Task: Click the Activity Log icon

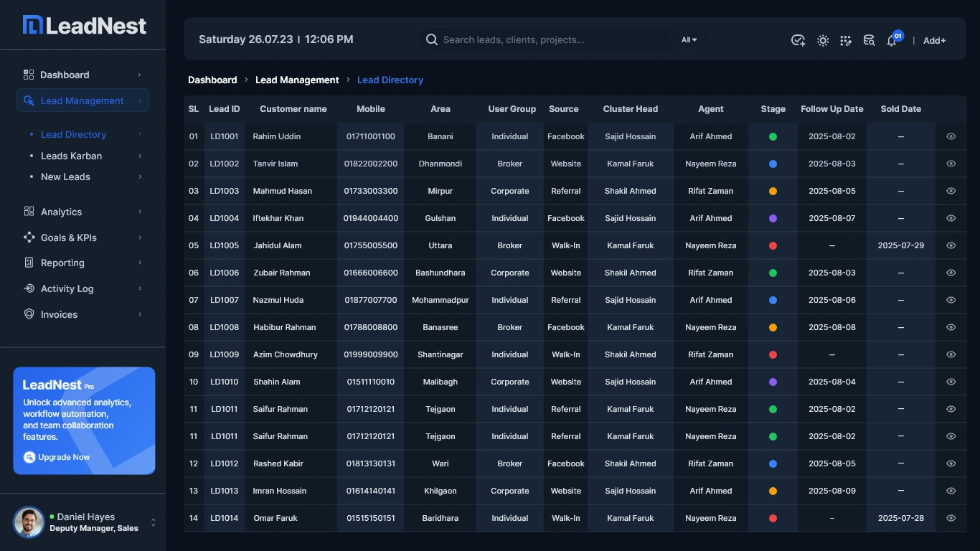Action: point(29,288)
